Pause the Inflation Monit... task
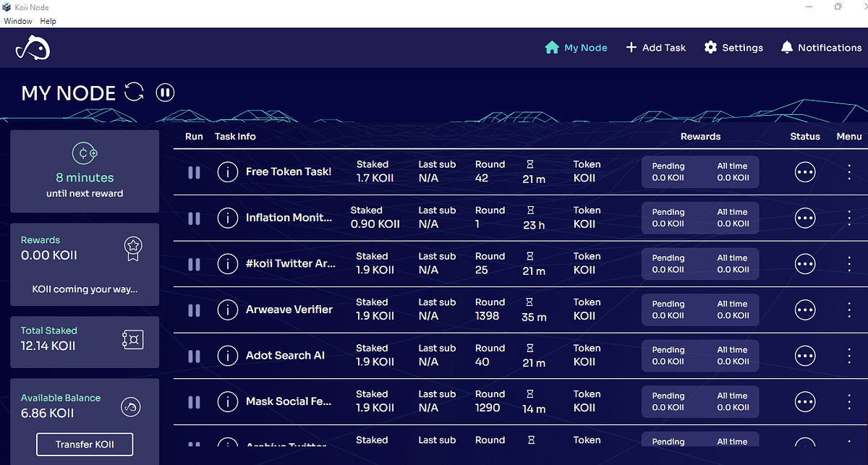 (193, 218)
